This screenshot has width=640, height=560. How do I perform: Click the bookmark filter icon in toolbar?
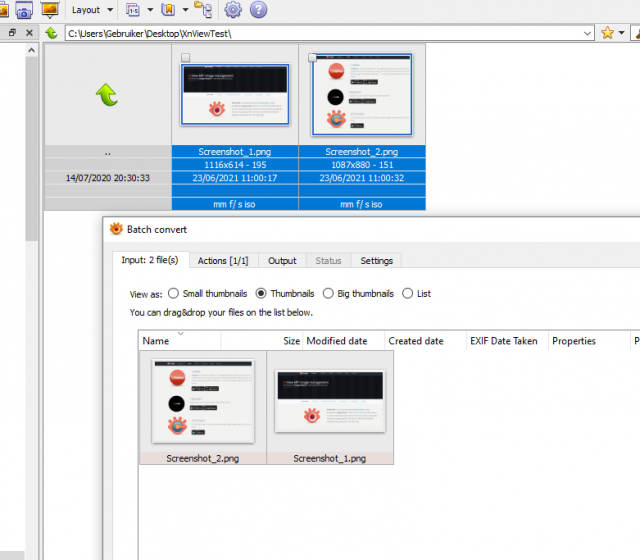(x=168, y=10)
